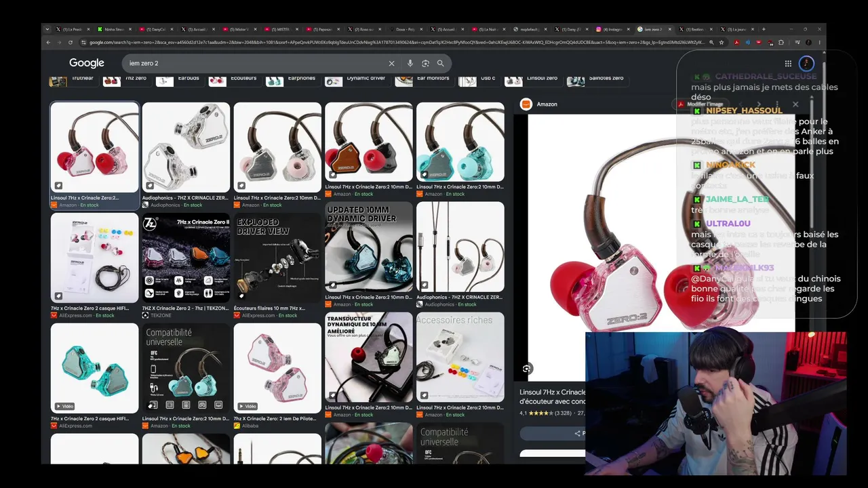
Task: Open the Google apps grid
Action: coord(788,63)
